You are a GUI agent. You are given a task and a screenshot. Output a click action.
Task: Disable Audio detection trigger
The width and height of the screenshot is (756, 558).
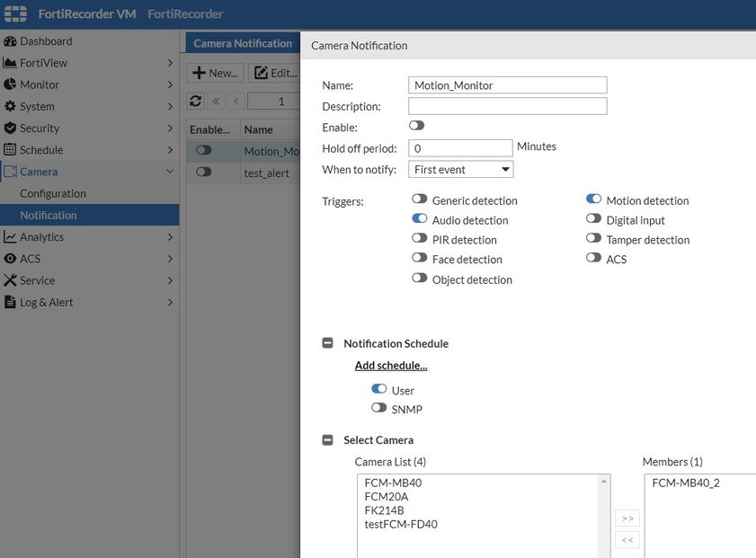(x=420, y=218)
